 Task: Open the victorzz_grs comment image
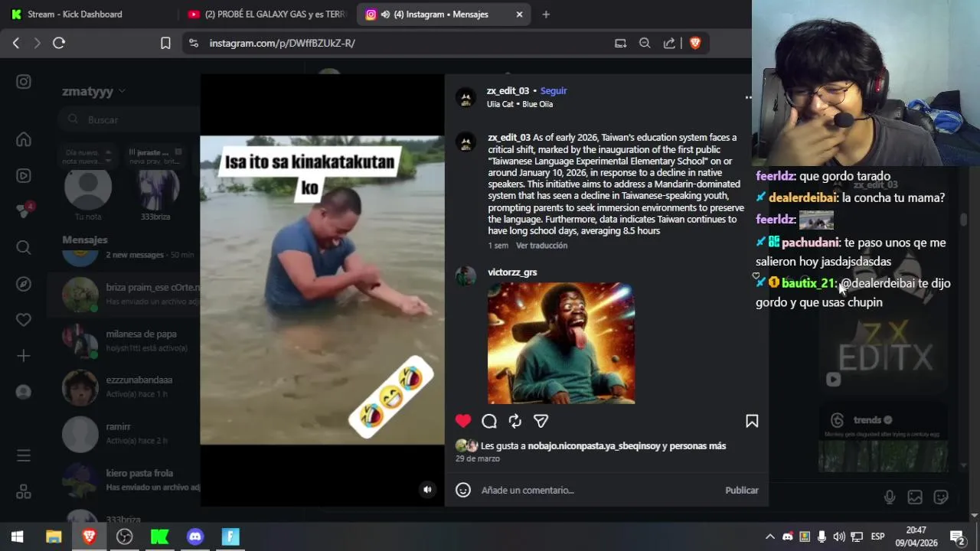[x=561, y=344]
